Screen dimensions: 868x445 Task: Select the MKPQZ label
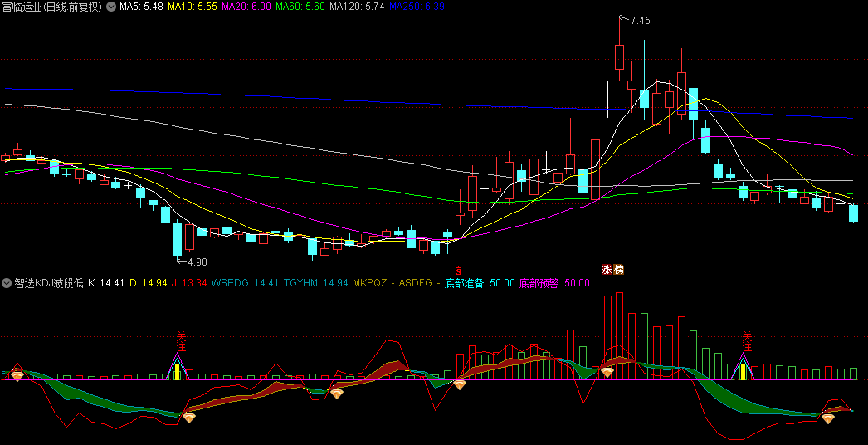pos(373,283)
